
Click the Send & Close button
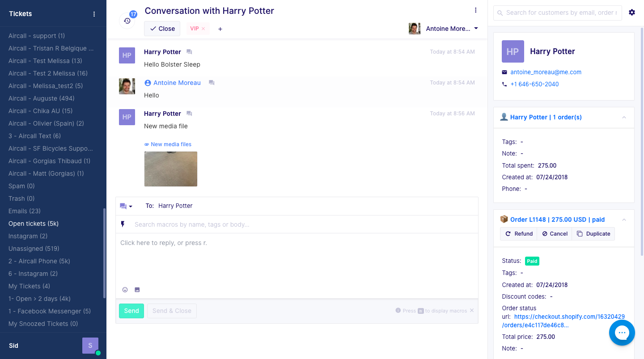point(172,311)
